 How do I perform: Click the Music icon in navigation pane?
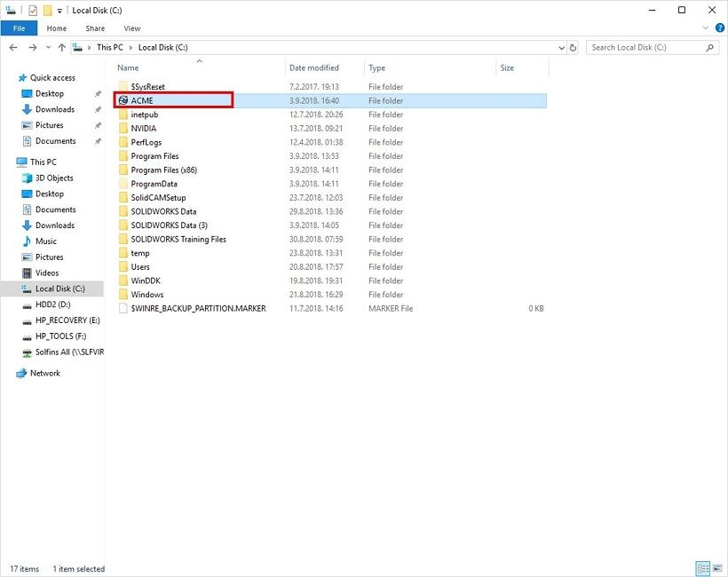[27, 241]
